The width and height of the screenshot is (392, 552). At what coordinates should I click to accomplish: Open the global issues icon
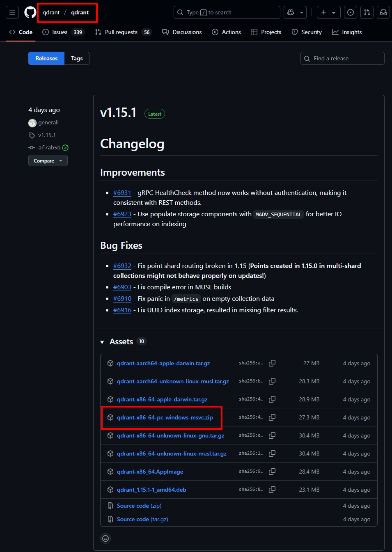350,12
